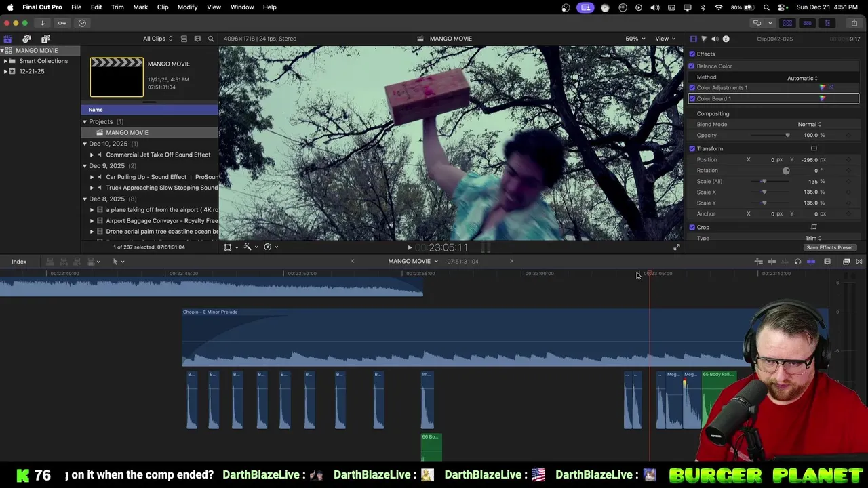The height and width of the screenshot is (488, 868).
Task: Enter full screen viewer arrows icon
Action: point(676,247)
